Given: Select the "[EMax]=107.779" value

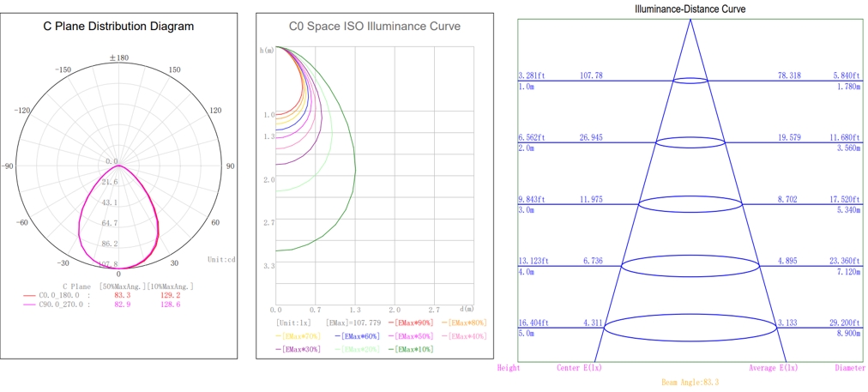Looking at the screenshot, I should (x=353, y=323).
